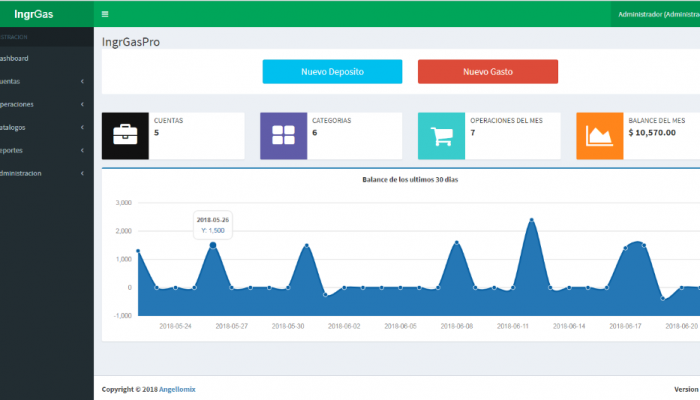This screenshot has height=400, width=700.
Task: Click the orange area chart Balance icon
Action: click(x=600, y=136)
